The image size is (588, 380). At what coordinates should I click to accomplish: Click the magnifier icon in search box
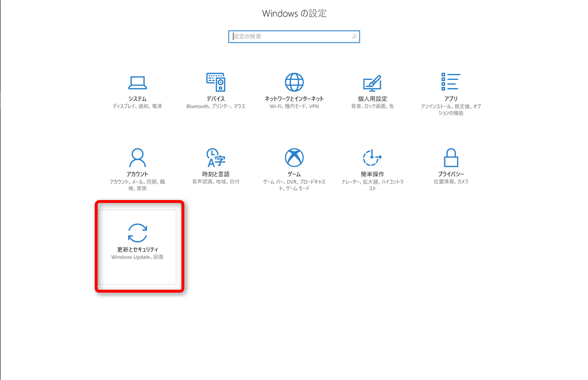[x=354, y=36]
